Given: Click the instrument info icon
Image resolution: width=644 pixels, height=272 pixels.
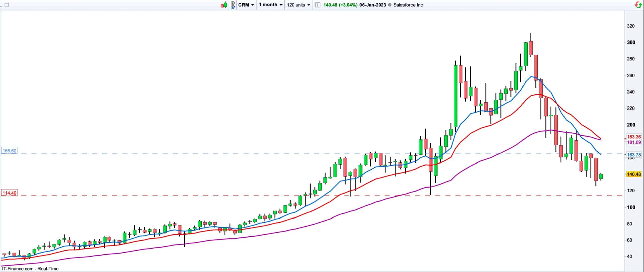Looking at the screenshot, I should pyautogui.click(x=317, y=5).
